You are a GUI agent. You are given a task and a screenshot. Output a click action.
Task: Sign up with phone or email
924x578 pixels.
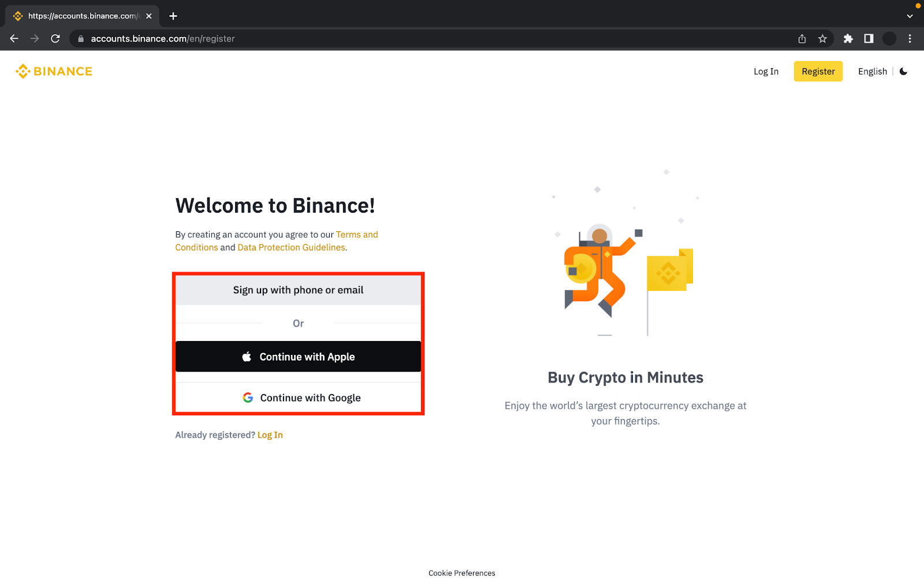click(298, 290)
